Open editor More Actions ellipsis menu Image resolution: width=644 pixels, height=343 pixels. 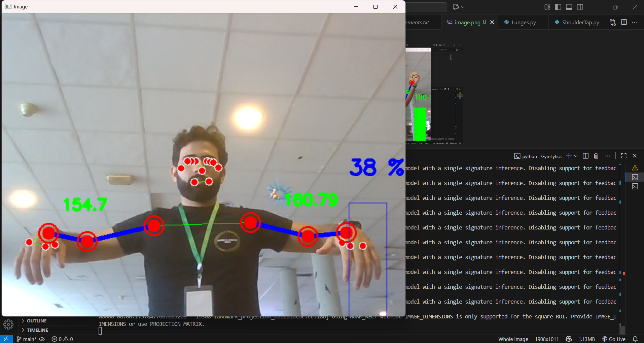[635, 22]
